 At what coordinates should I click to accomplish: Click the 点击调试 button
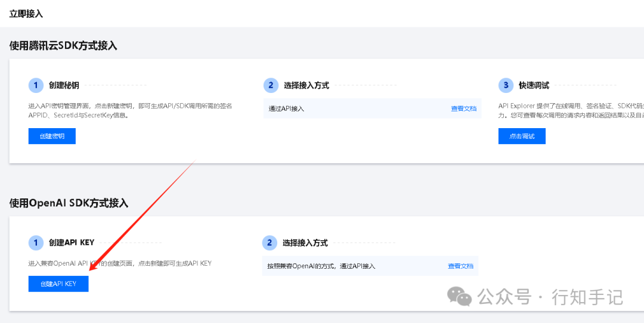point(522,136)
